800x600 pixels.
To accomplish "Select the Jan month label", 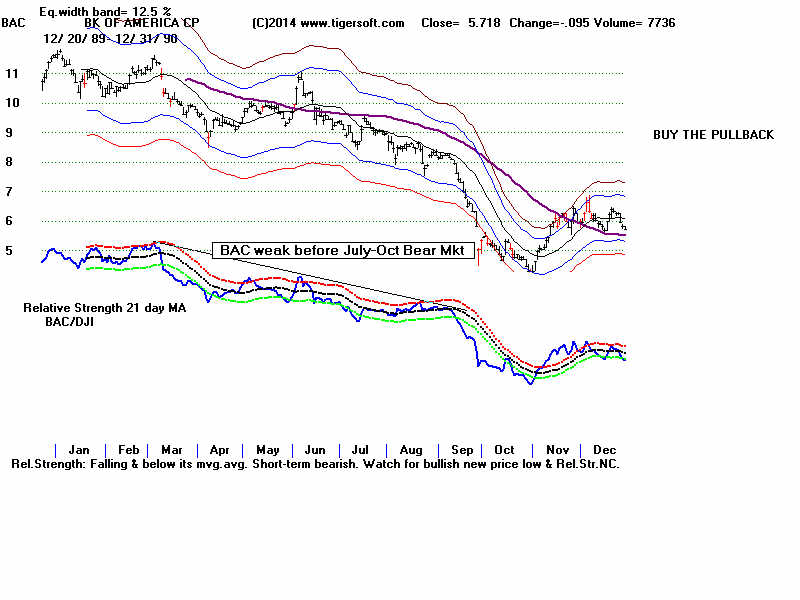I will pos(79,450).
